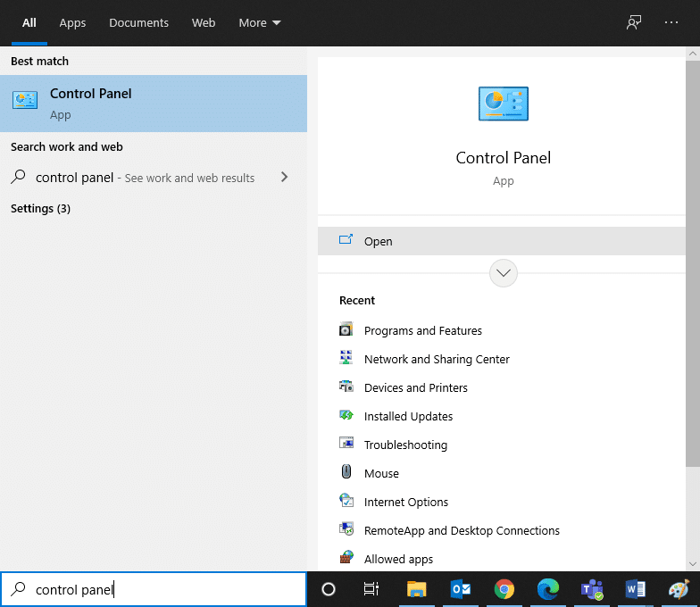Open the feedback icon in search header
This screenshot has height=607, width=700.
tap(634, 23)
